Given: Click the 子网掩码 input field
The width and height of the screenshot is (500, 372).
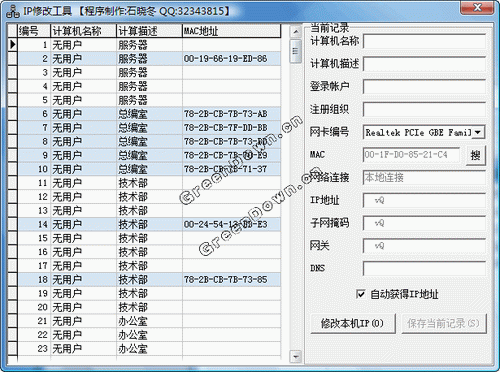Looking at the screenshot, I should tap(424, 223).
